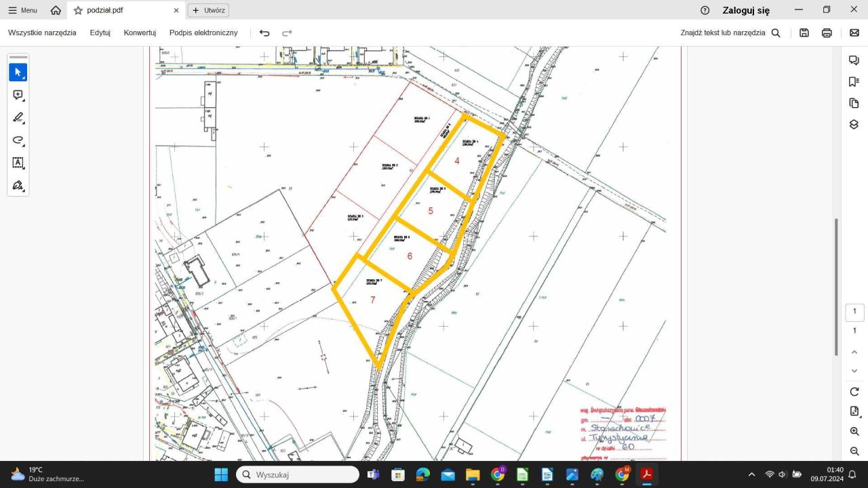868x488 pixels.
Task: Switch to the Konwertuj tab
Action: click(x=140, y=33)
